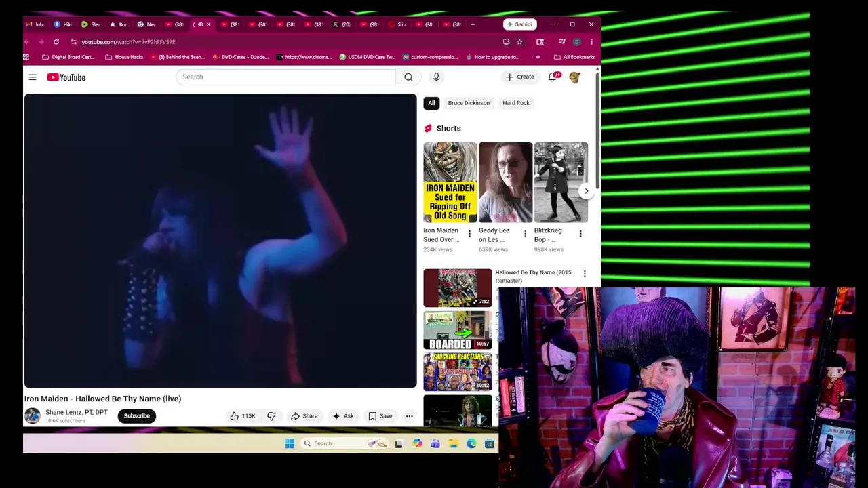Subscribe to Shane Lentz channel

[x=136, y=416]
